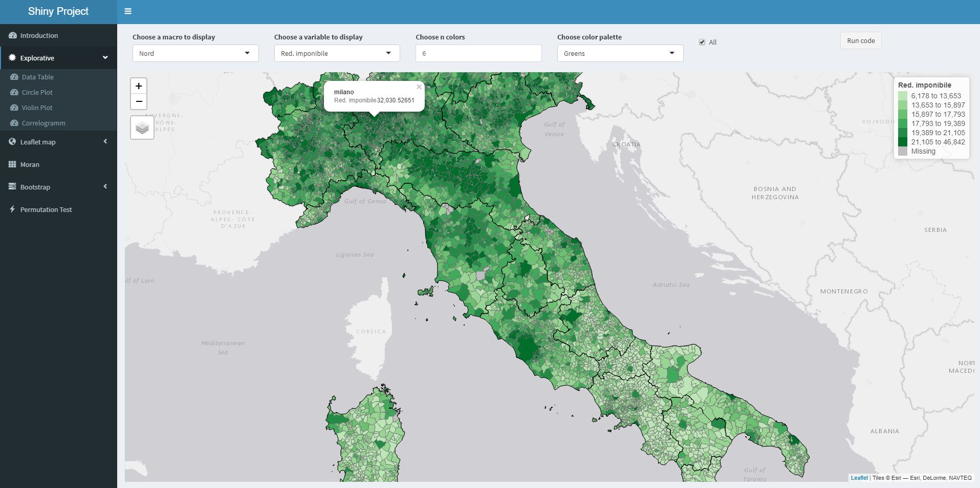Click the 'Choose color palette' label

(x=590, y=37)
